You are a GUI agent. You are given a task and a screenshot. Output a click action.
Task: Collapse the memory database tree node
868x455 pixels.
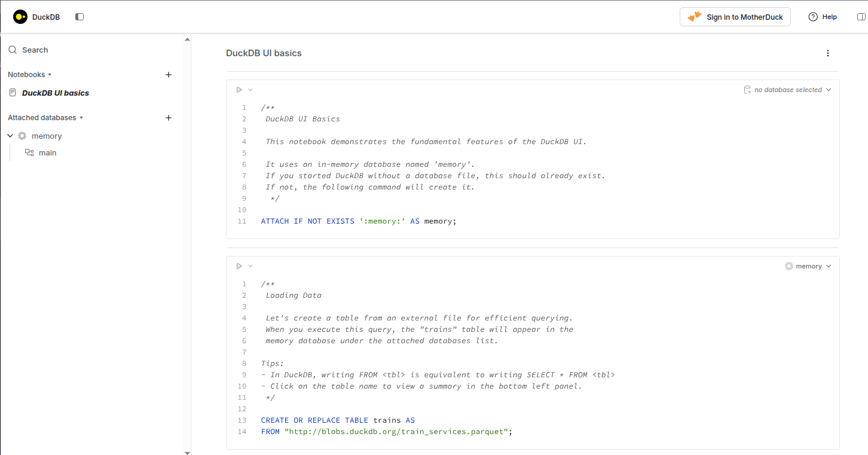(x=10, y=136)
